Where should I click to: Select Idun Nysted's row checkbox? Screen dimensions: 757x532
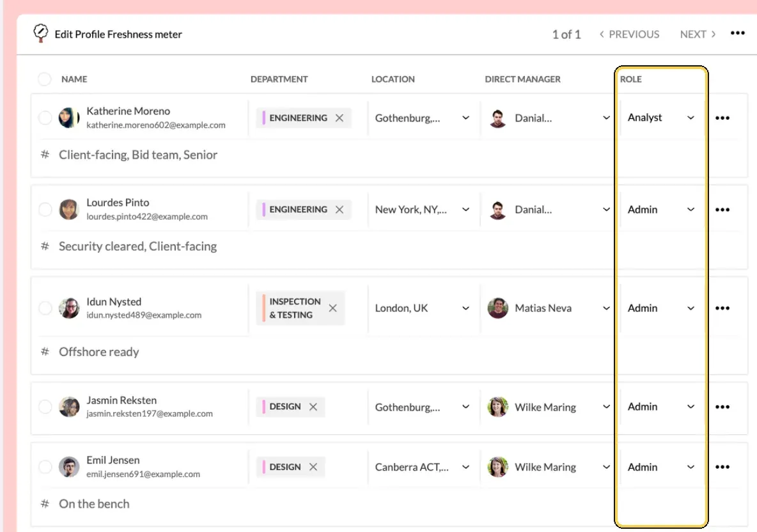tap(45, 308)
